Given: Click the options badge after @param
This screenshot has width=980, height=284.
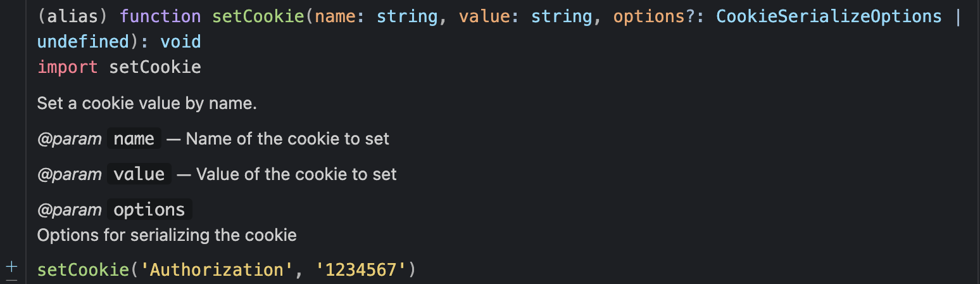Looking at the screenshot, I should (x=149, y=209).
